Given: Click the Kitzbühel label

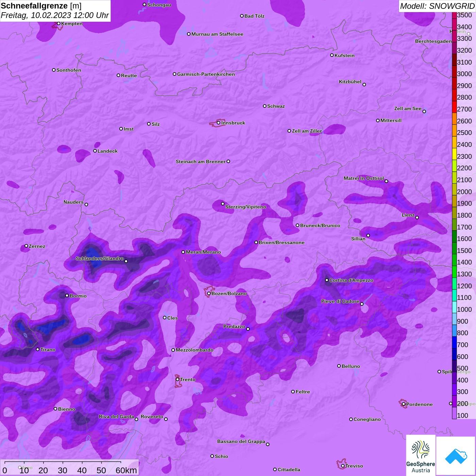Looking at the screenshot, I should click(350, 82).
